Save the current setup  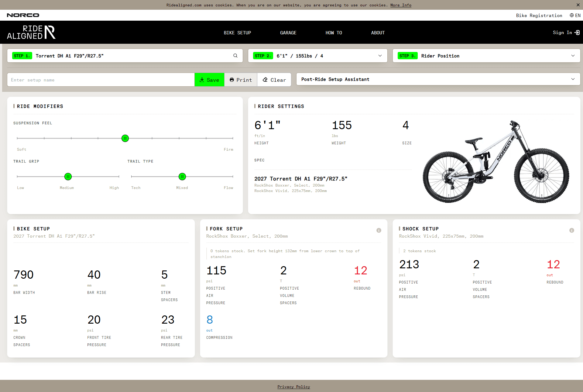coord(209,80)
